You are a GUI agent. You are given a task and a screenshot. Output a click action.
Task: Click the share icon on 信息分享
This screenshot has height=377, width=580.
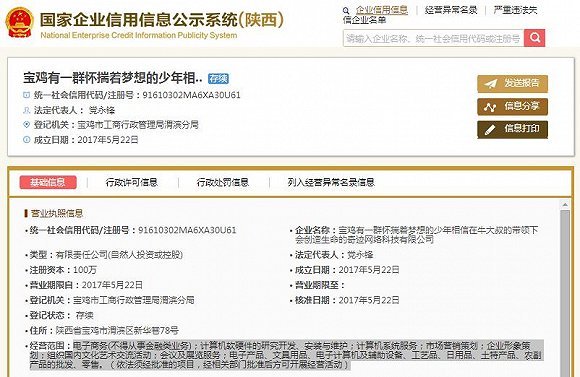pyautogui.click(x=490, y=107)
